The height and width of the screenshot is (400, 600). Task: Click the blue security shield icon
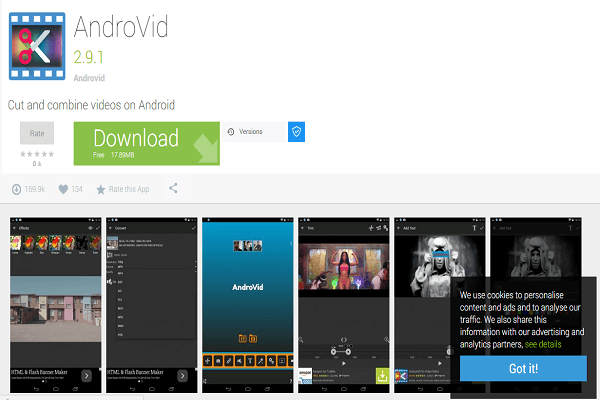pyautogui.click(x=297, y=132)
